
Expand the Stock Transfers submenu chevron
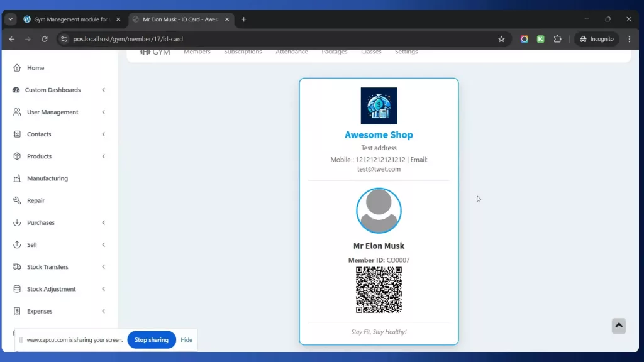point(104,266)
